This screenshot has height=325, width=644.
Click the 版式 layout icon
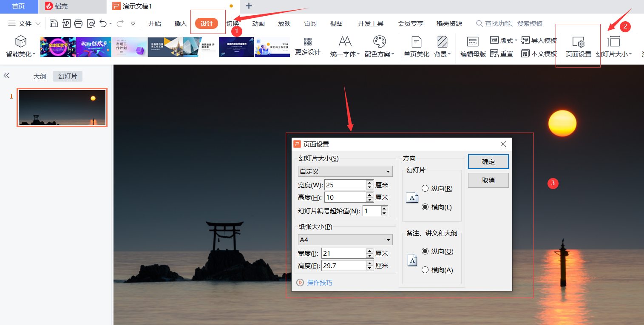coord(494,40)
